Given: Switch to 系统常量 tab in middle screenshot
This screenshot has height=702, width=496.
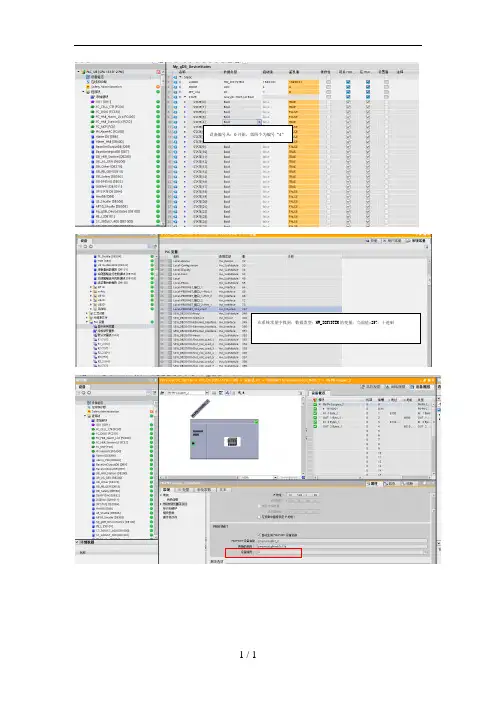Looking at the screenshot, I should click(x=416, y=241).
